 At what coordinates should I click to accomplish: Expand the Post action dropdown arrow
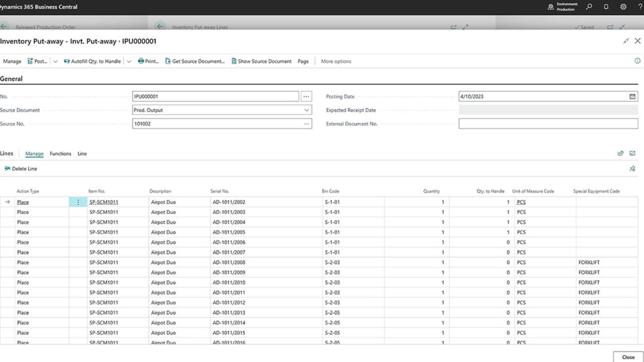tap(55, 61)
